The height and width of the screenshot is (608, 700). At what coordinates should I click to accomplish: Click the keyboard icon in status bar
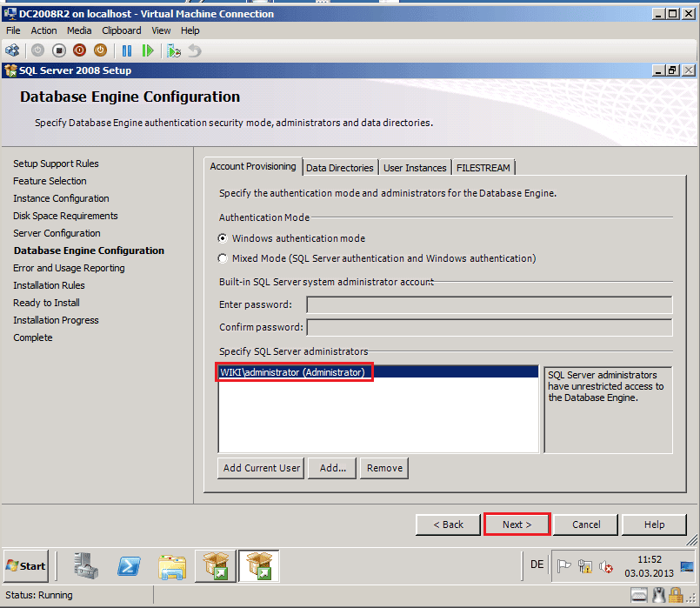click(639, 595)
